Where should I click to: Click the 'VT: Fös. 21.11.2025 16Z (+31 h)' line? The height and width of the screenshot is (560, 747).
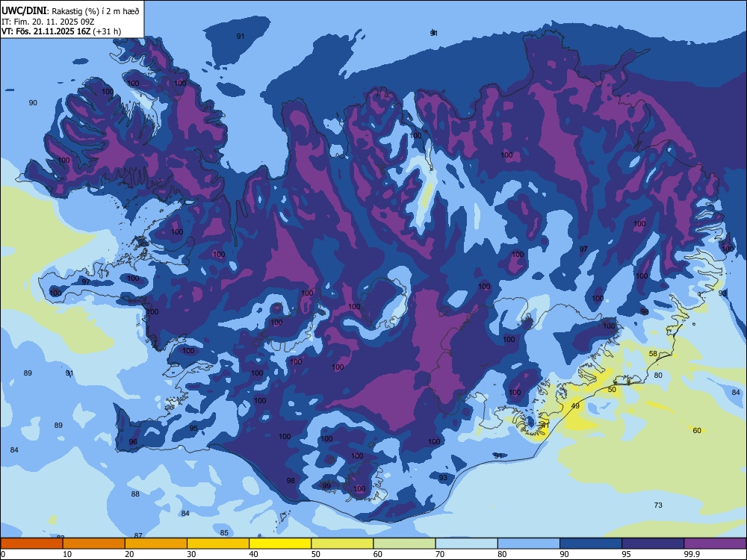[x=61, y=31]
